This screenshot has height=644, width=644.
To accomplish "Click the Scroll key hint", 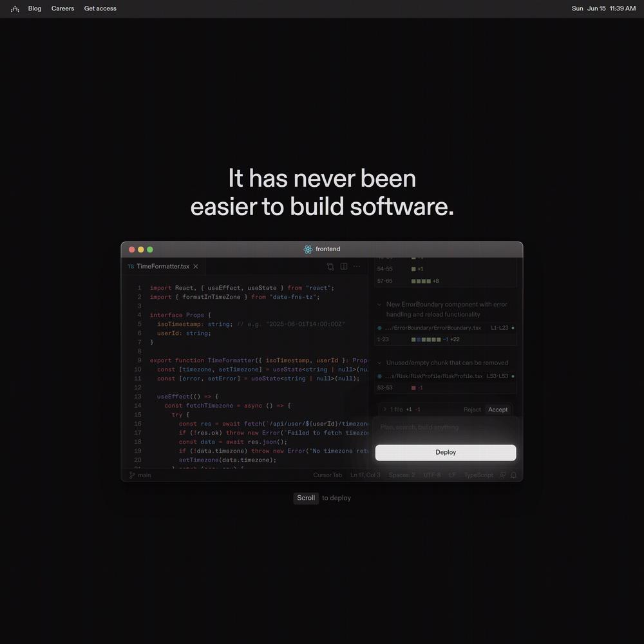I will pos(306,498).
